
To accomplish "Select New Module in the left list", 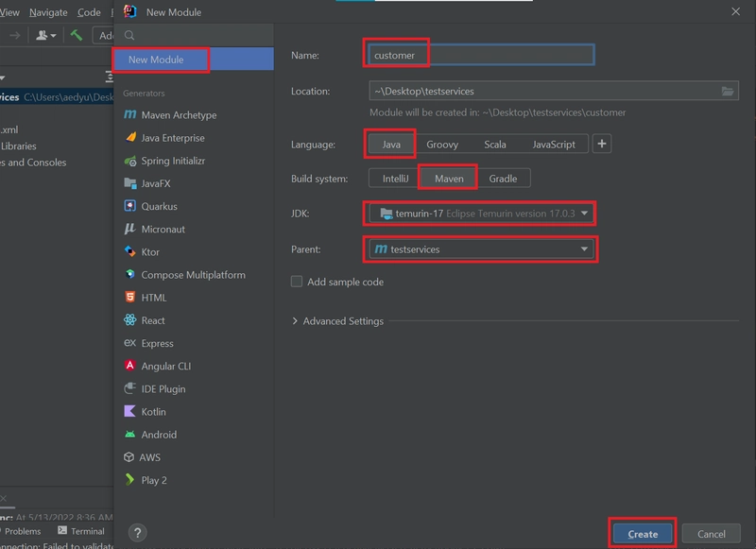I will (194, 60).
